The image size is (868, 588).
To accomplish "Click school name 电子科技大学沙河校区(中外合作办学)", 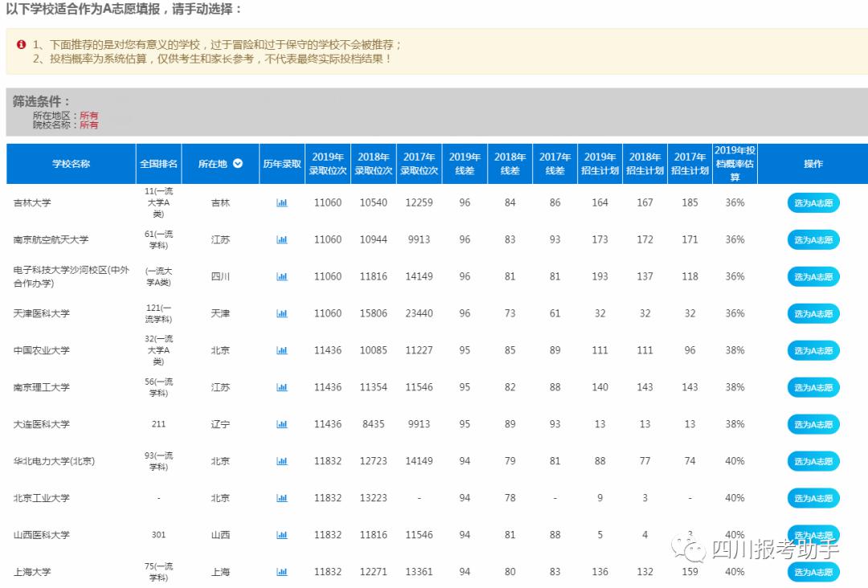I will point(72,276).
